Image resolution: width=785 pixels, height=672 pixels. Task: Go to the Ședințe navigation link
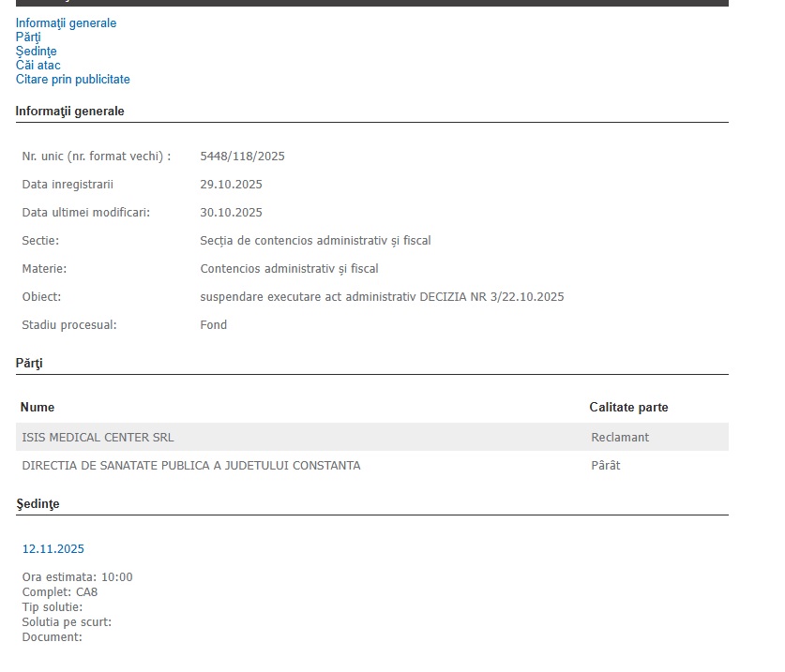point(36,51)
